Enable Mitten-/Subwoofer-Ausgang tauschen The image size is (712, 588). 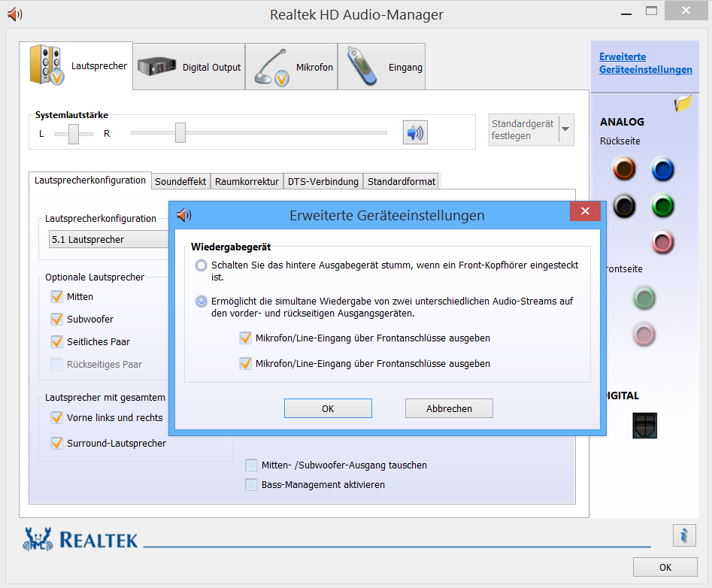point(251,465)
